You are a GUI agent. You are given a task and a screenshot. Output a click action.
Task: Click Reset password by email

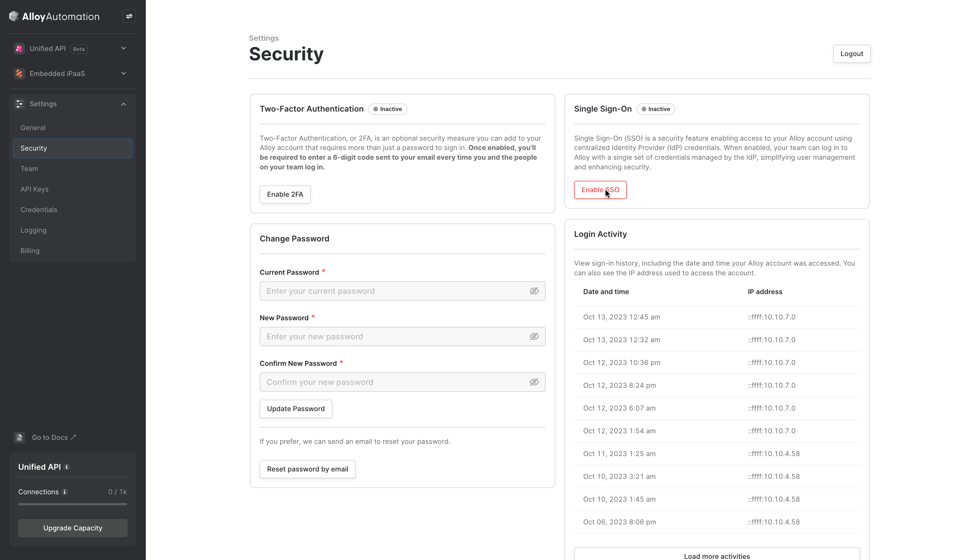[x=307, y=469]
